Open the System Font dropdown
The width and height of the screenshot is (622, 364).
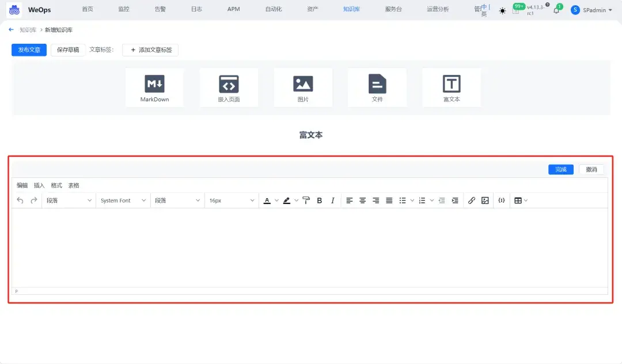coord(123,200)
